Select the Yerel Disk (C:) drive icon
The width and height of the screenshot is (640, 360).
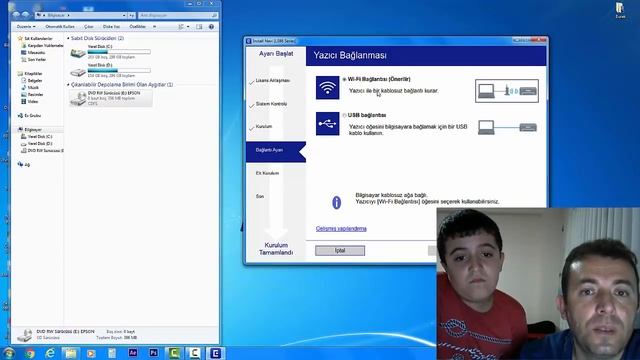pos(78,53)
